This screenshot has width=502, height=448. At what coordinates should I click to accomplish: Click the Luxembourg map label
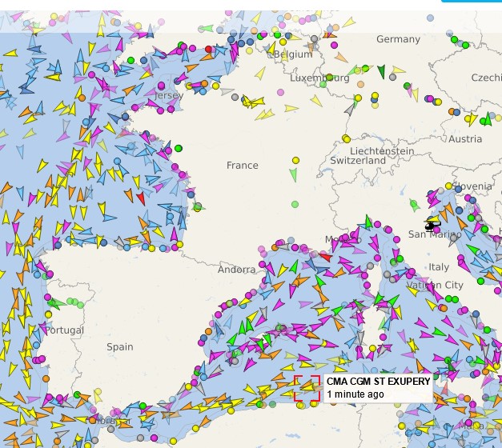[319, 78]
